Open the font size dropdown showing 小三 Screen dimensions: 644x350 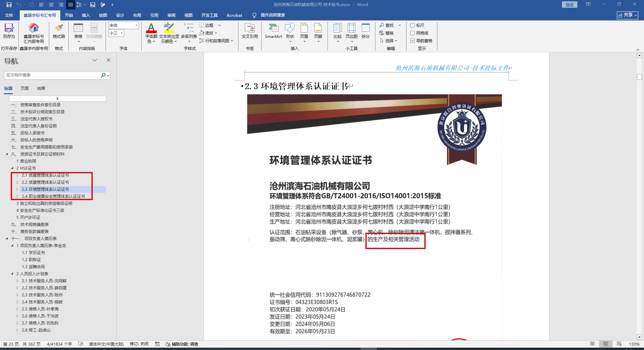tap(122, 33)
